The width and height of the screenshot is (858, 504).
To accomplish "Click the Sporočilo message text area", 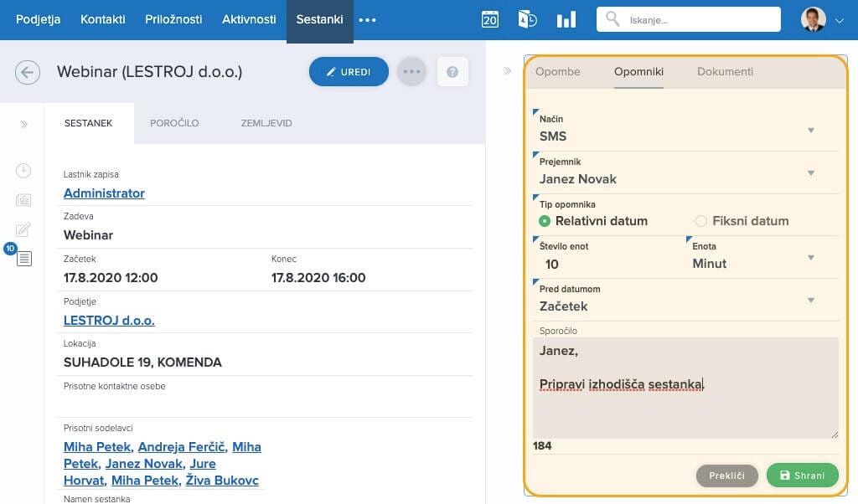I will pyautogui.click(x=685, y=388).
